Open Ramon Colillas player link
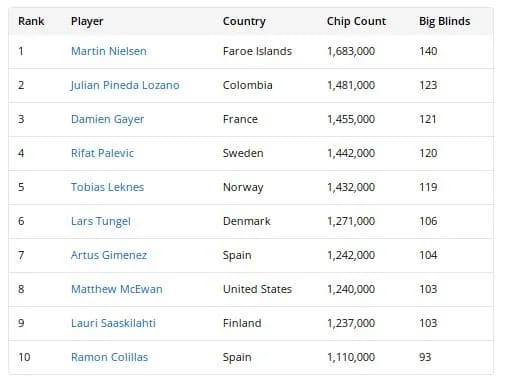The height and width of the screenshot is (382, 505). (109, 357)
